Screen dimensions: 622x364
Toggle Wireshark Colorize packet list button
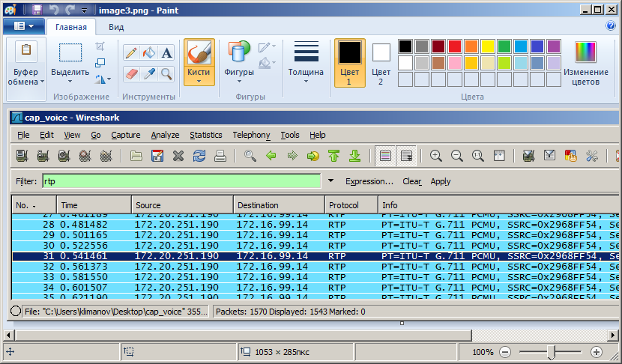pyautogui.click(x=385, y=156)
